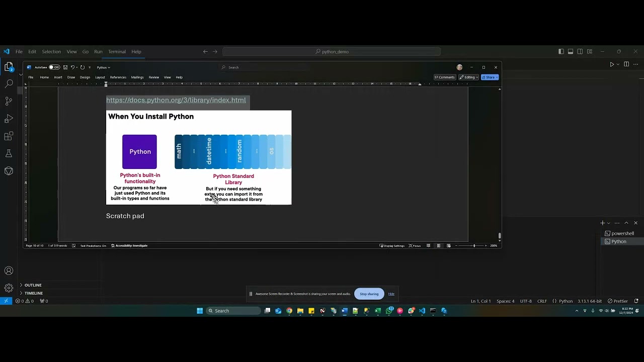Adjust the Word zoom slider
644x362 pixels.
tap(473, 246)
